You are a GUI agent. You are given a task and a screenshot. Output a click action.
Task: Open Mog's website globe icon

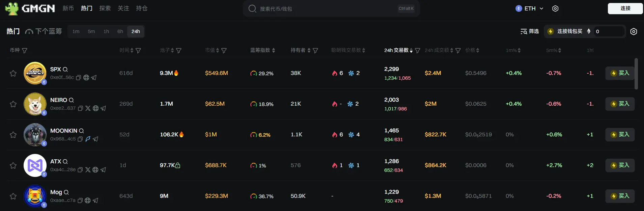coord(88,201)
